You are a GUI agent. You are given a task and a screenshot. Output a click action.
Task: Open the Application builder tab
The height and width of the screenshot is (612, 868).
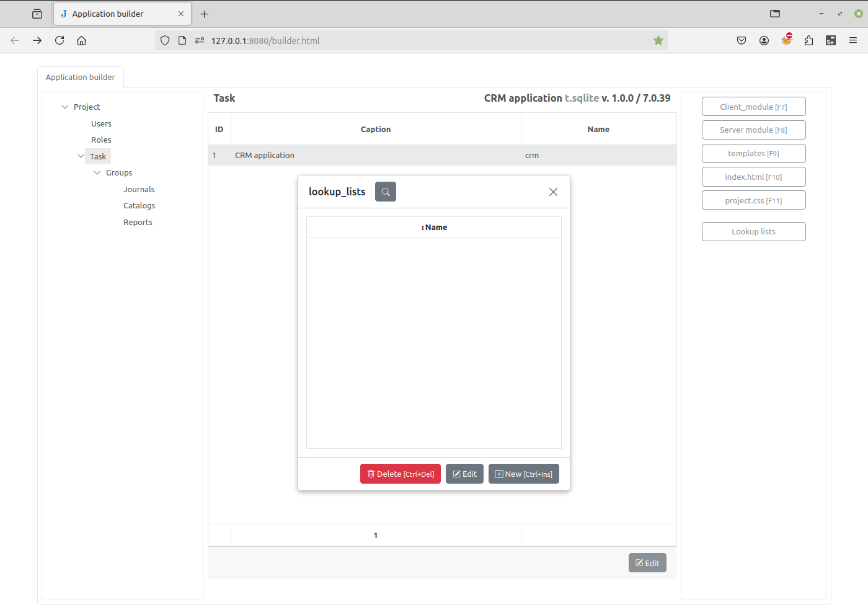pos(81,78)
